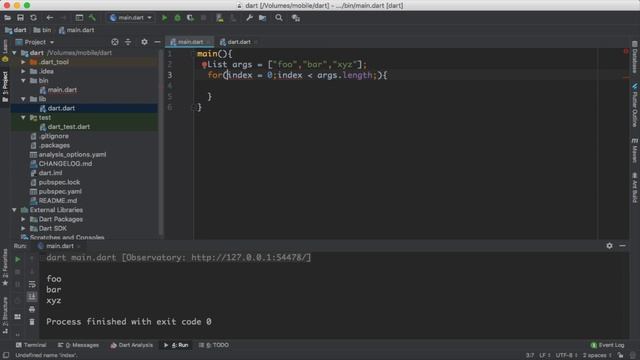Image resolution: width=640 pixels, height=360 pixels.
Task: Open the Messages tool window tab
Action: coord(78,345)
